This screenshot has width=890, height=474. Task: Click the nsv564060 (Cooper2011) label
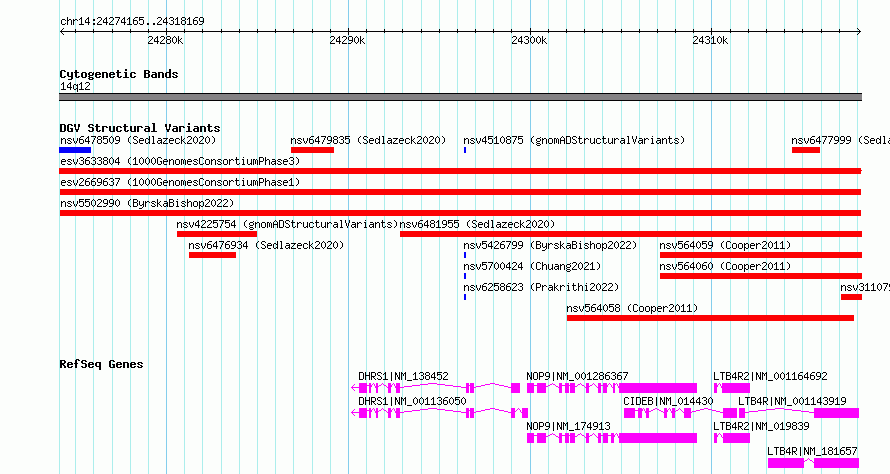click(725, 266)
